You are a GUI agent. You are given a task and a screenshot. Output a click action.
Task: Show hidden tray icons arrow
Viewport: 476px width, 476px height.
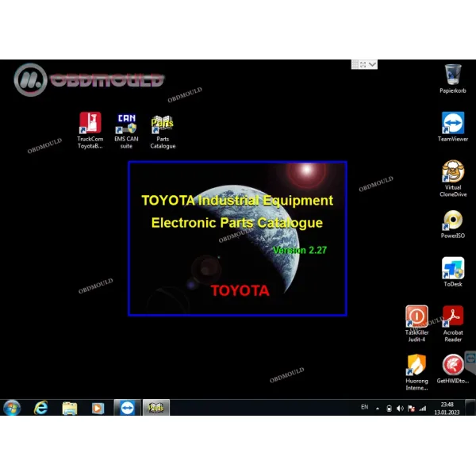pos(378,409)
